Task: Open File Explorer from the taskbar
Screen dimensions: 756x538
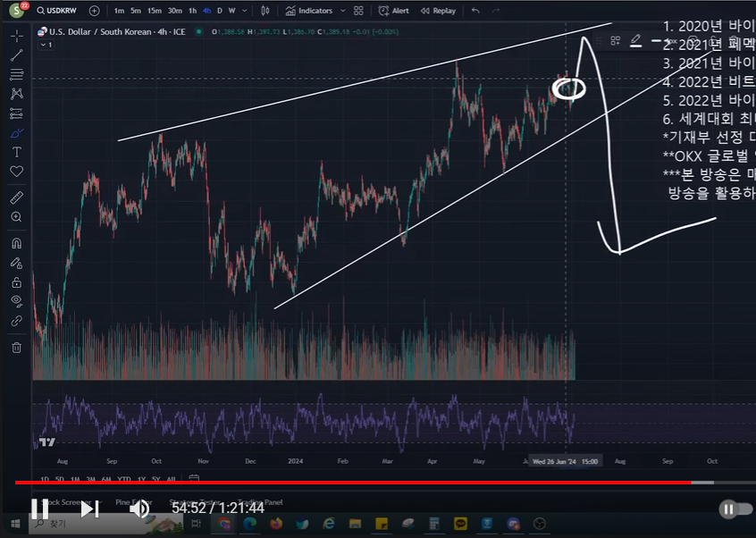Action: (356, 524)
